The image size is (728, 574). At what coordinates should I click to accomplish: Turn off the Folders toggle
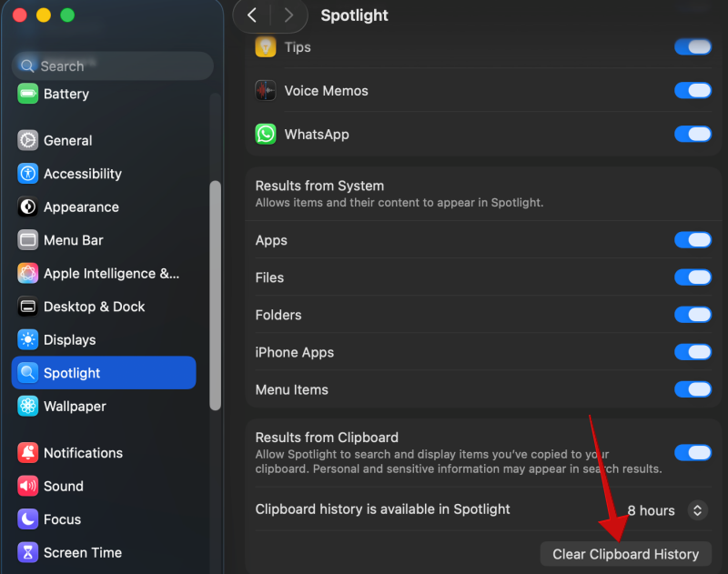pyautogui.click(x=693, y=315)
